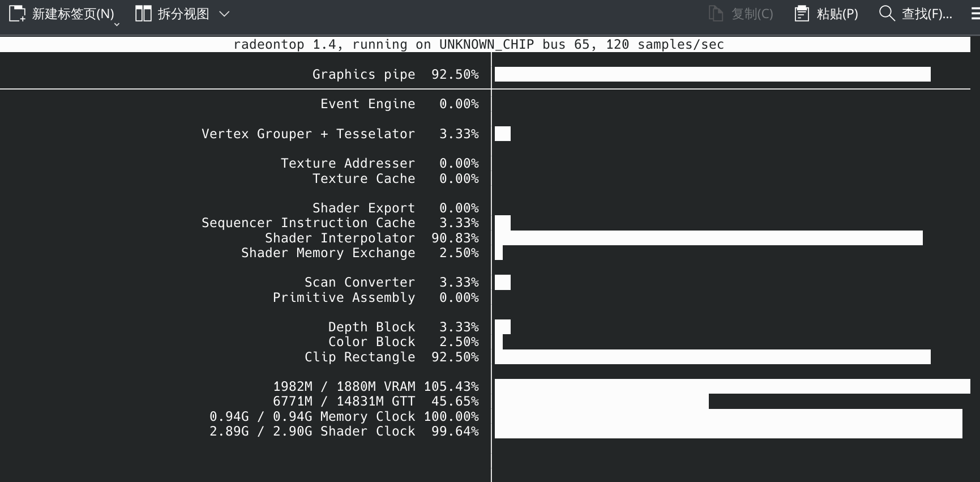Click the Split View (拆分视图) icon

143,14
